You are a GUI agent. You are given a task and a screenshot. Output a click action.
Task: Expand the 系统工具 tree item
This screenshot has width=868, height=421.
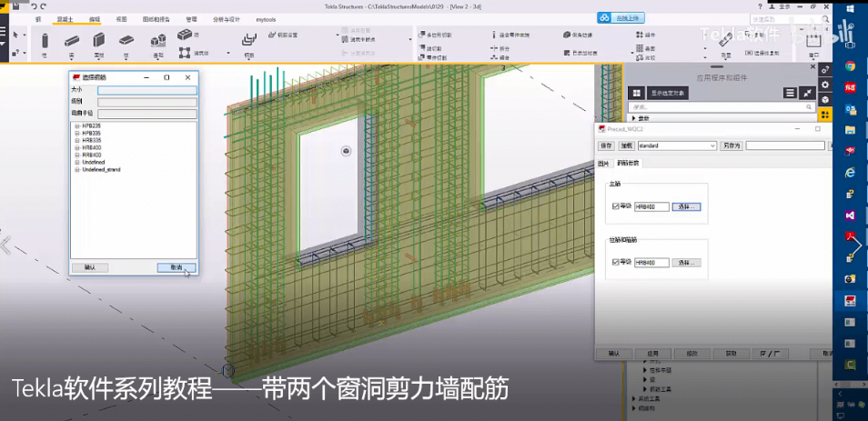(x=634, y=398)
